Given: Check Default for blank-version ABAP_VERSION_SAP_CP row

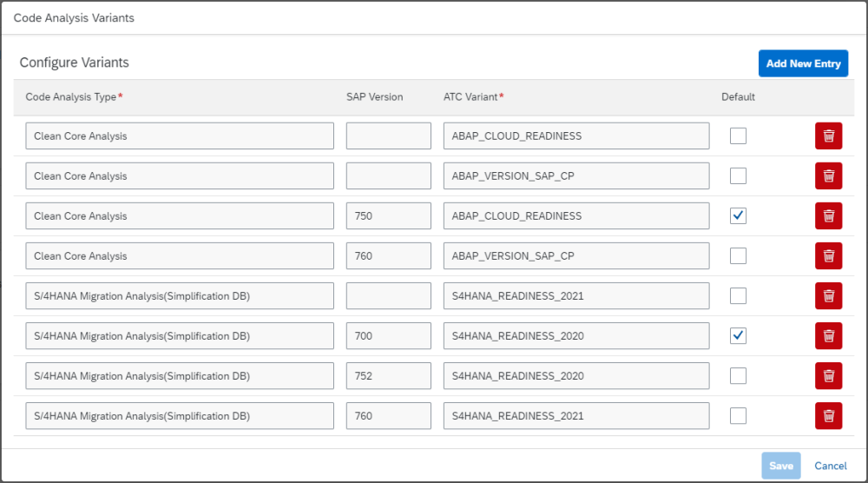Looking at the screenshot, I should 738,175.
